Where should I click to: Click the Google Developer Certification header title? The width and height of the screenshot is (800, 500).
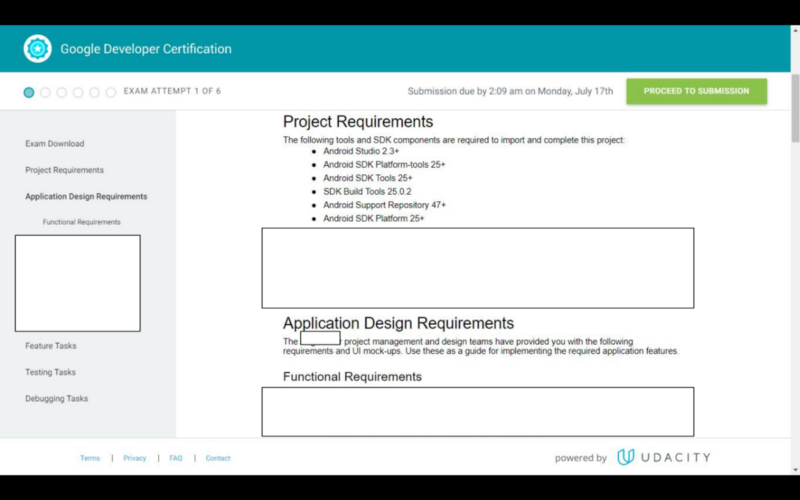(x=145, y=49)
